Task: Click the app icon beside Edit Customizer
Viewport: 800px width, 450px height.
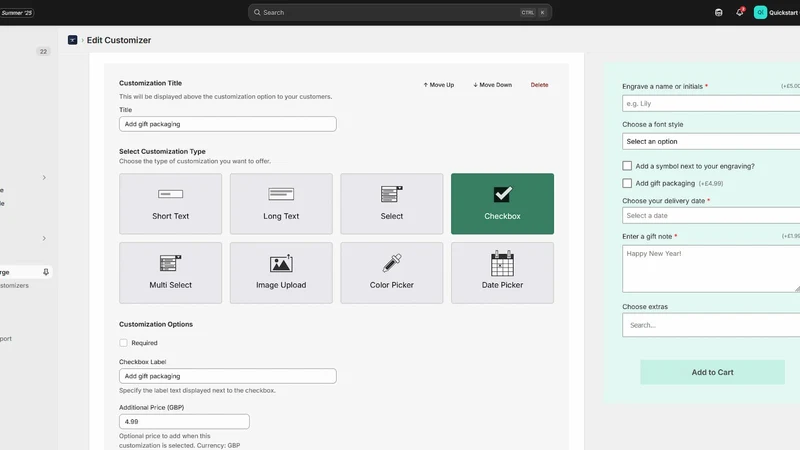Action: pyautogui.click(x=72, y=40)
